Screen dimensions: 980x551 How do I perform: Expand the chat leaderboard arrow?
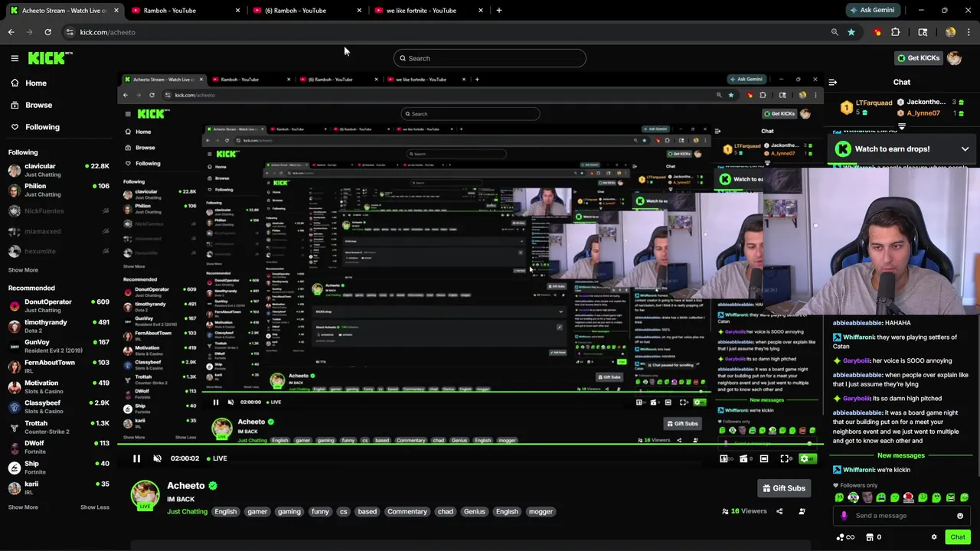tap(902, 126)
